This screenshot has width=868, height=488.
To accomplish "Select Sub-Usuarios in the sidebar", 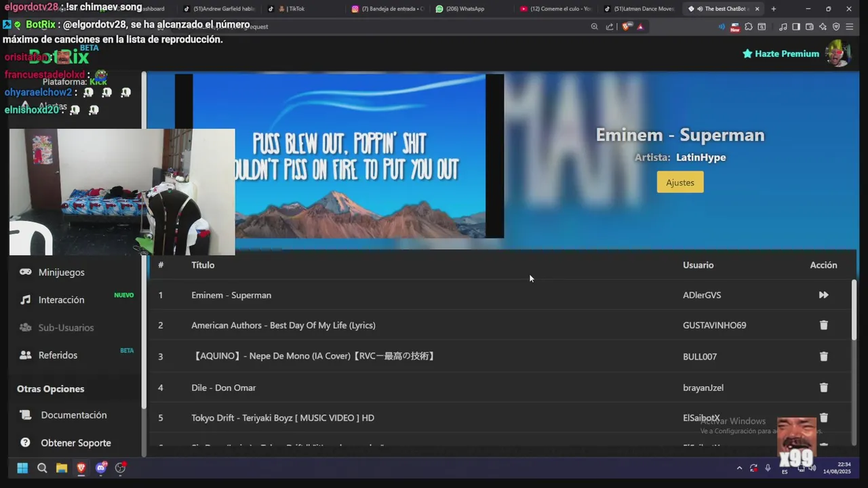I will click(66, 328).
